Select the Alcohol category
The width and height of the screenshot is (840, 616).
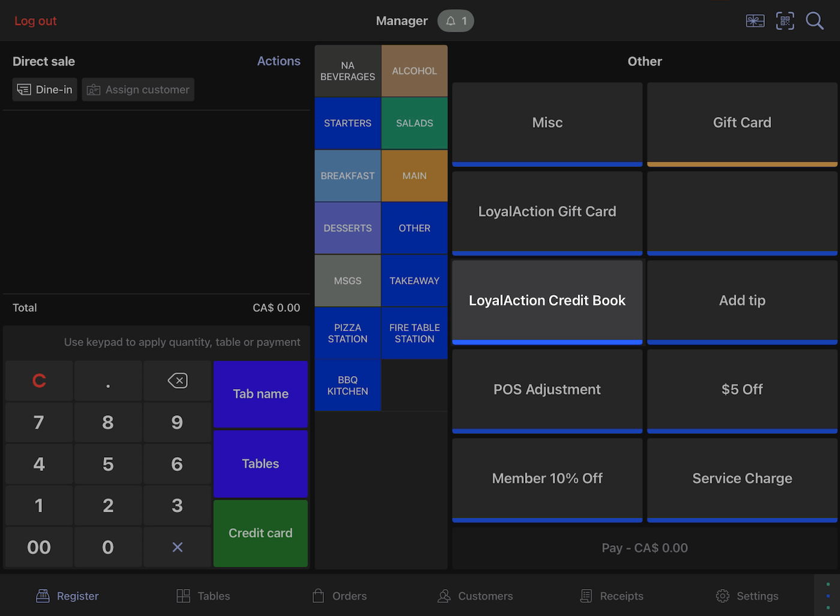click(x=415, y=71)
